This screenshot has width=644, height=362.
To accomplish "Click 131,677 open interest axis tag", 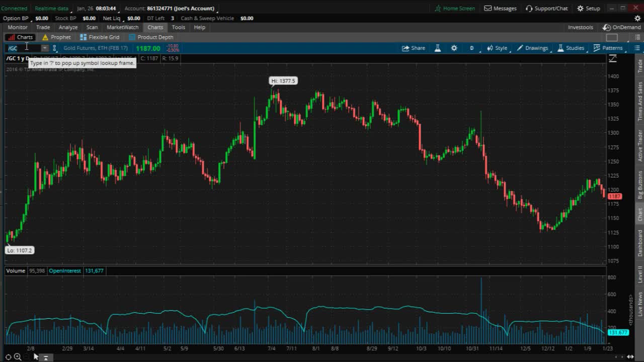I will pyautogui.click(x=618, y=333).
